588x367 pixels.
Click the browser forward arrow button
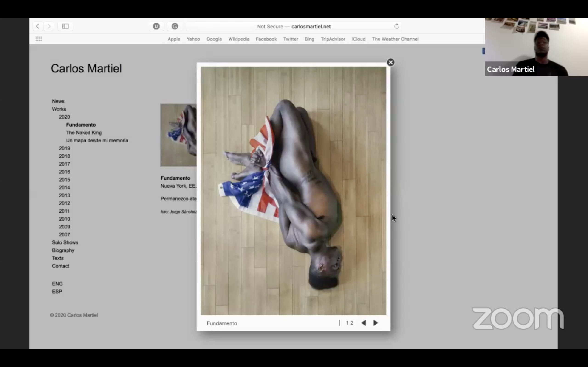click(x=49, y=26)
